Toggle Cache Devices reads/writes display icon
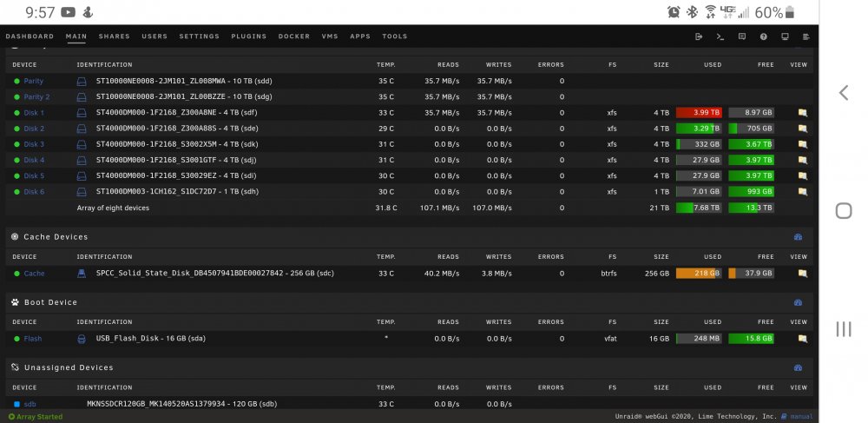The height and width of the screenshot is (423, 868). [x=798, y=237]
